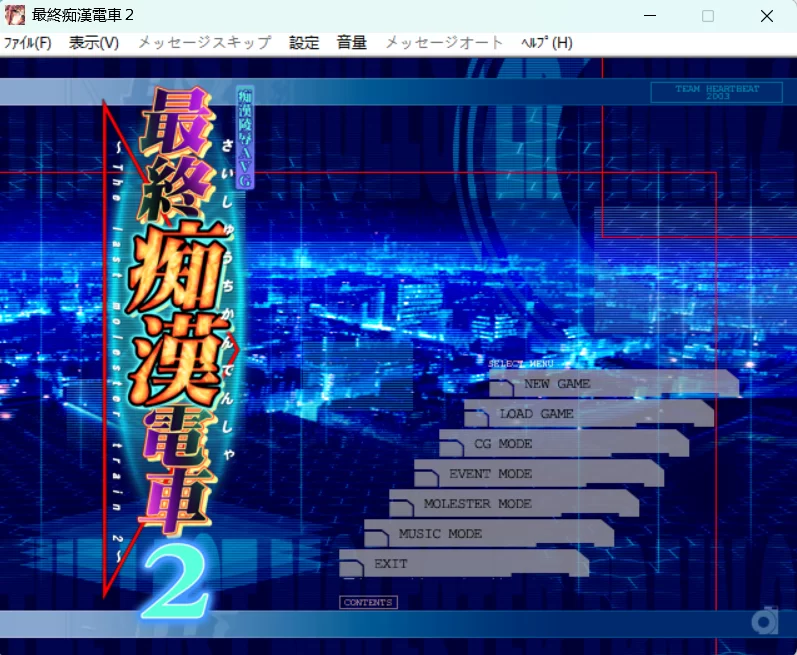Click the メッセージオート menu item
This screenshot has height=655, width=797.
pos(444,43)
